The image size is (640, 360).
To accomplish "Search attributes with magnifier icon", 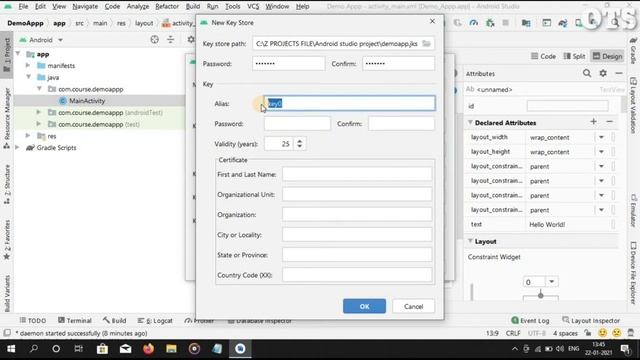I will (587, 73).
